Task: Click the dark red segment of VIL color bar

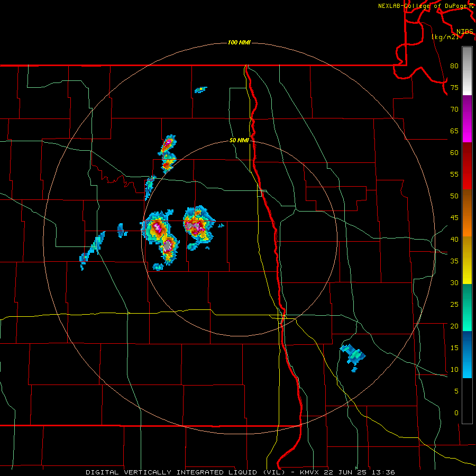Action: (467, 166)
